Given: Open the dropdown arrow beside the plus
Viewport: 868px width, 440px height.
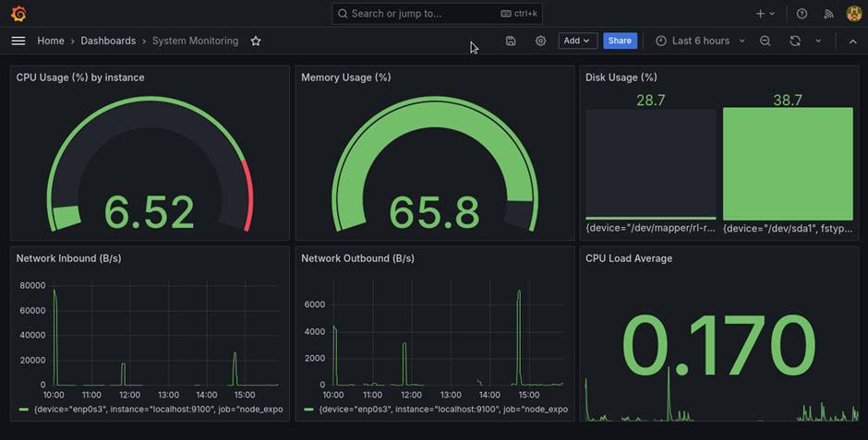Looking at the screenshot, I should [772, 14].
